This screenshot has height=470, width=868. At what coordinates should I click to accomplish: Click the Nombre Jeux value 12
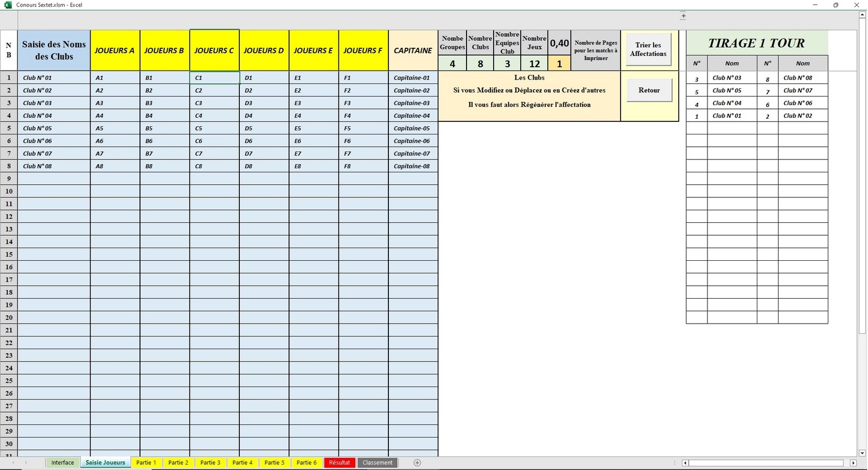534,63
